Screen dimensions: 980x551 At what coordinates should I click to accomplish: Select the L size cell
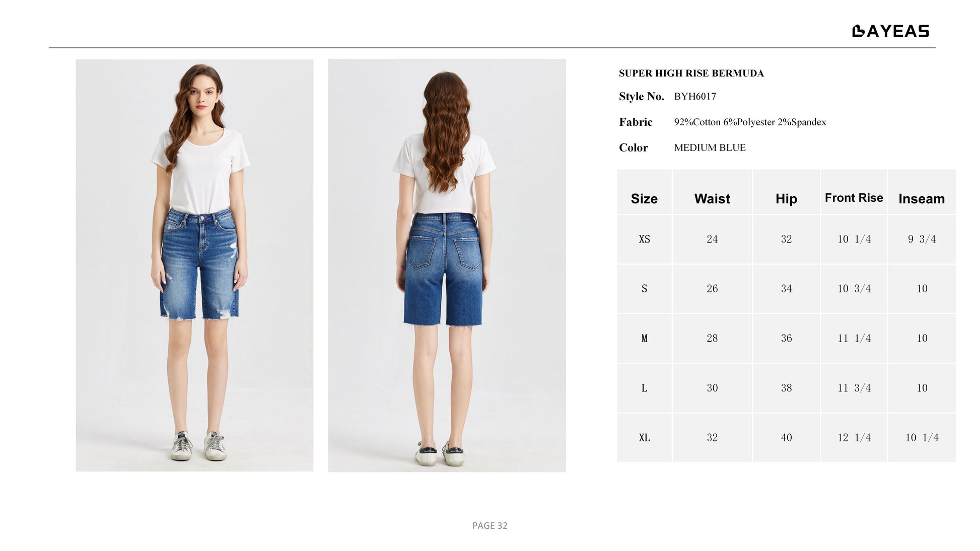point(644,388)
